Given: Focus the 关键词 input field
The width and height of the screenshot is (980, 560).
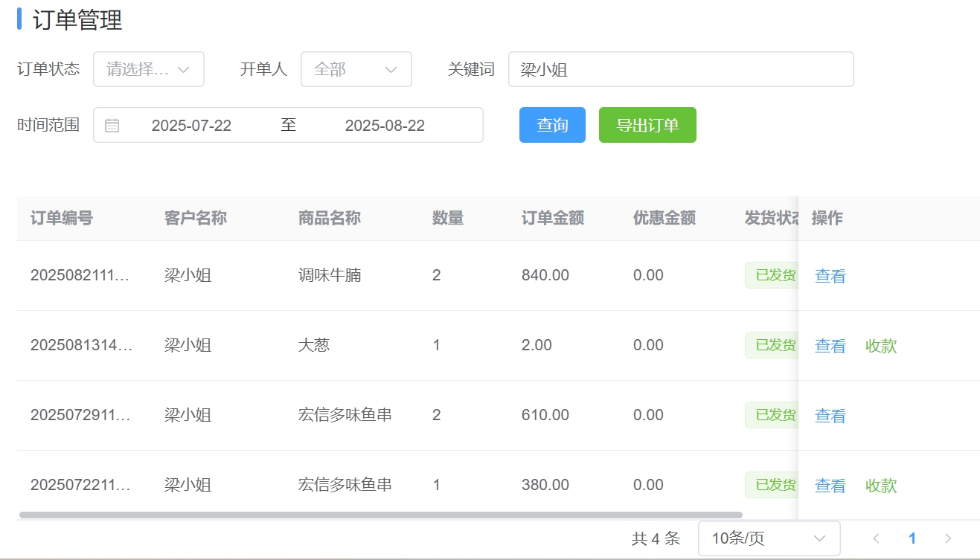Looking at the screenshot, I should 680,69.
